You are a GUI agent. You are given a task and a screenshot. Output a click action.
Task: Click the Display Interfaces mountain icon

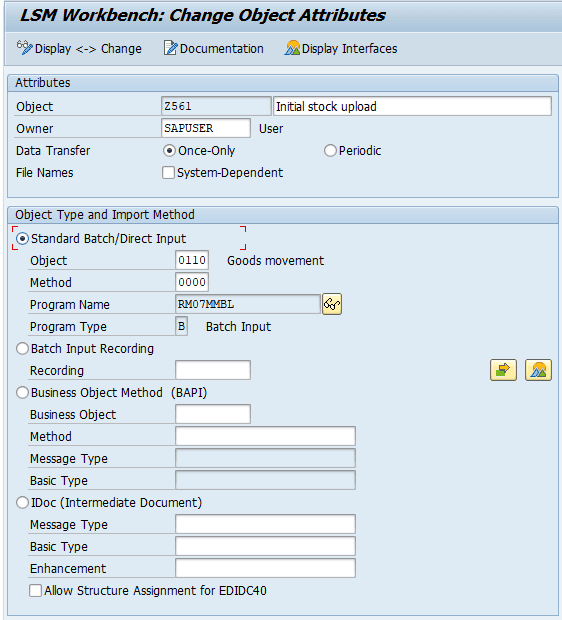pyautogui.click(x=292, y=48)
